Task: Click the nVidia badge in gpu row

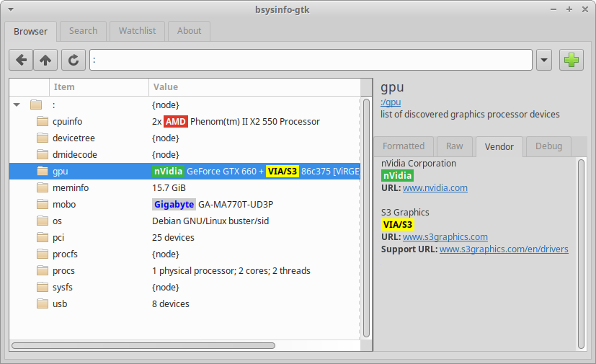Action: [169, 171]
